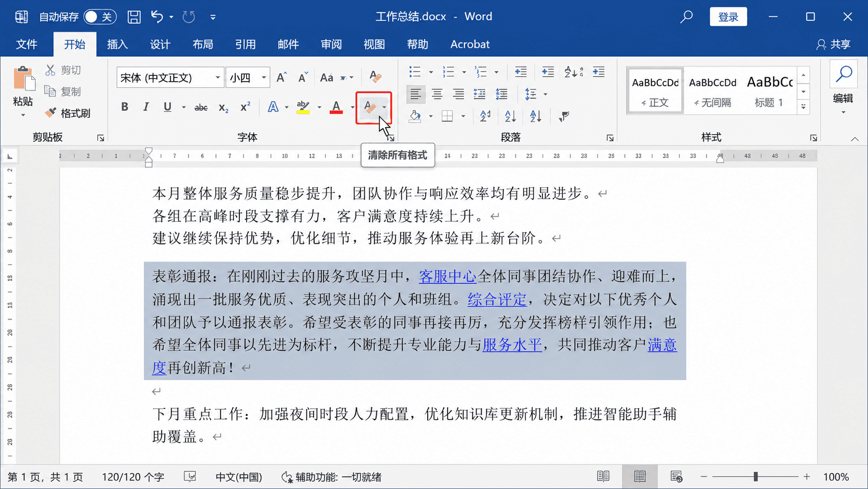
Task: Apply superscript formatting
Action: point(245,108)
